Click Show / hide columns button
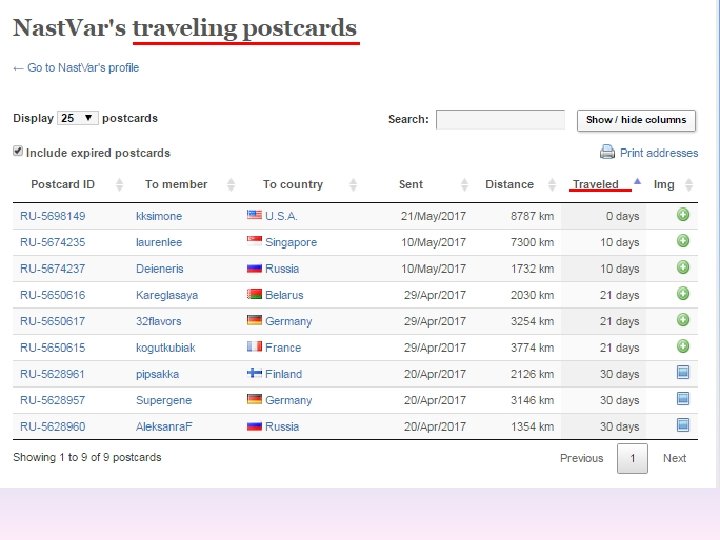Viewport: 720px width, 540px height. (x=636, y=120)
